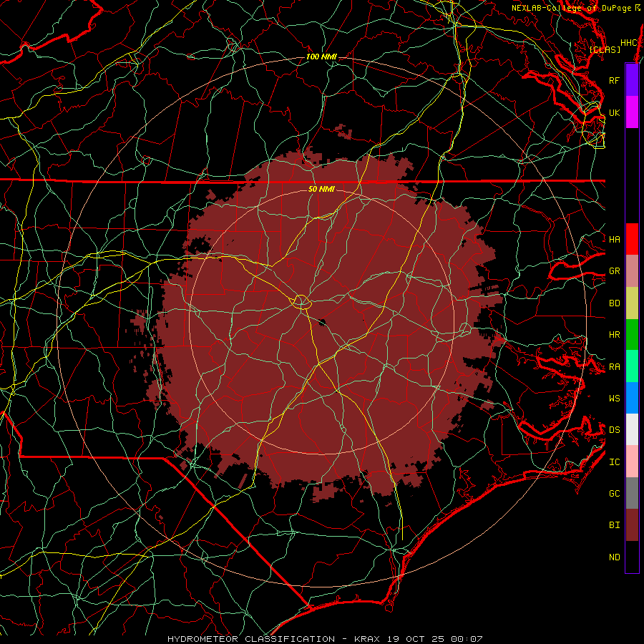The width and height of the screenshot is (644, 644).
Task: Click the GC gray legend swatch
Action: (x=632, y=493)
